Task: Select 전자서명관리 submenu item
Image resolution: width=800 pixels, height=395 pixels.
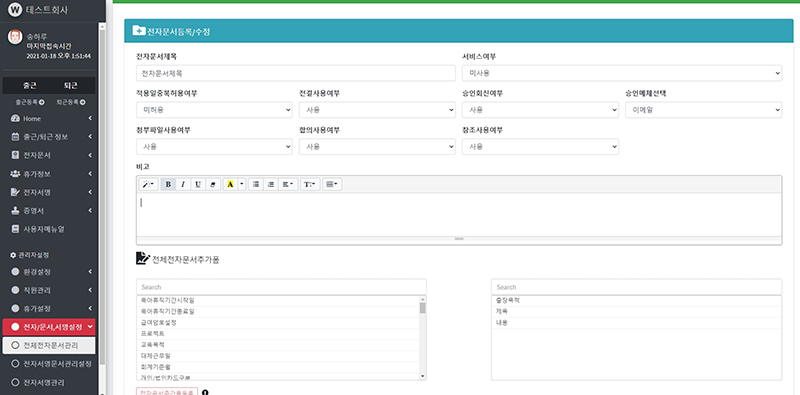Action: tap(49, 382)
